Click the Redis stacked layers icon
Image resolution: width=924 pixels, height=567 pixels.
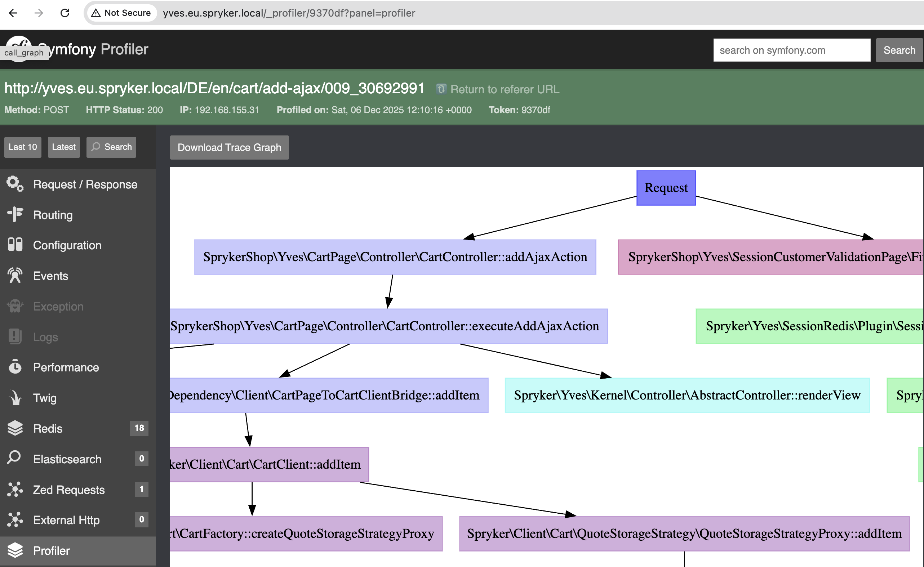coord(15,428)
